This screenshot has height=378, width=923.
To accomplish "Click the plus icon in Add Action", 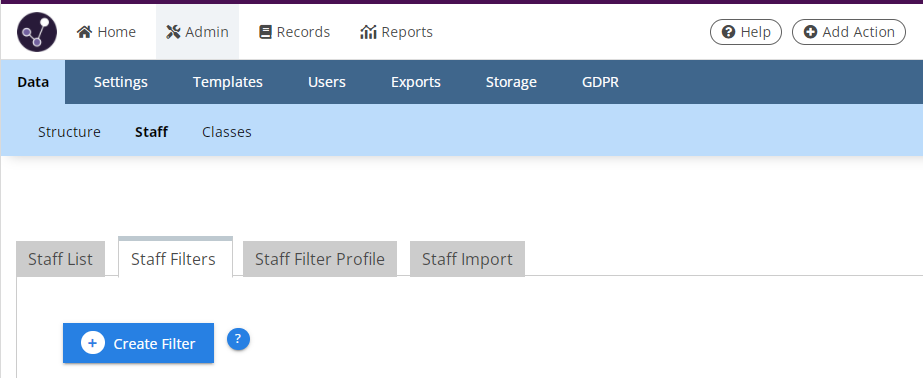I will click(x=811, y=32).
